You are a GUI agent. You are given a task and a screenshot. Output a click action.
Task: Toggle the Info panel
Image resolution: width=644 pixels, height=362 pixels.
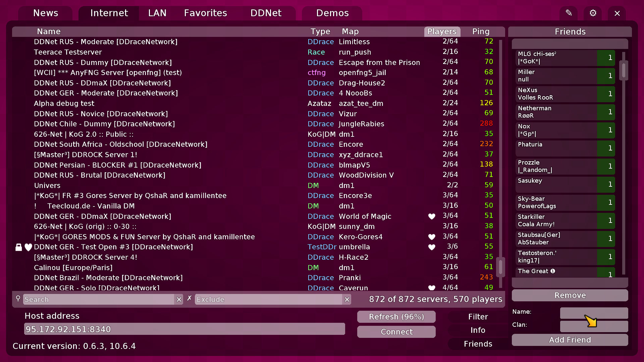click(478, 330)
